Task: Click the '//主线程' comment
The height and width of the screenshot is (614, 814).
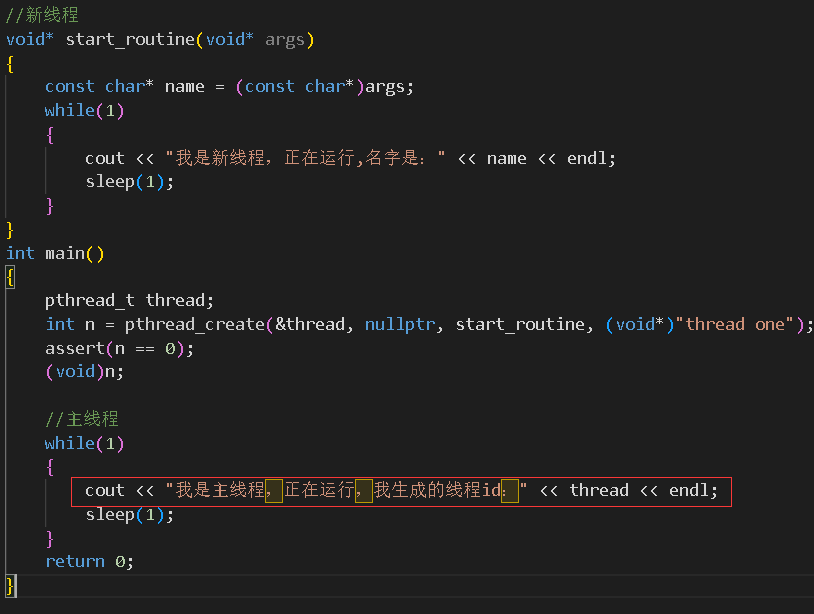Action: coord(82,419)
